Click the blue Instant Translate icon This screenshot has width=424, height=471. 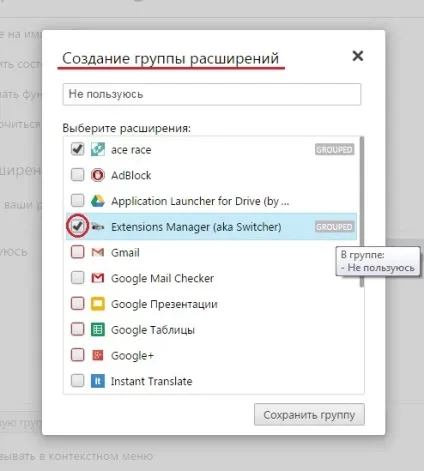click(x=98, y=381)
